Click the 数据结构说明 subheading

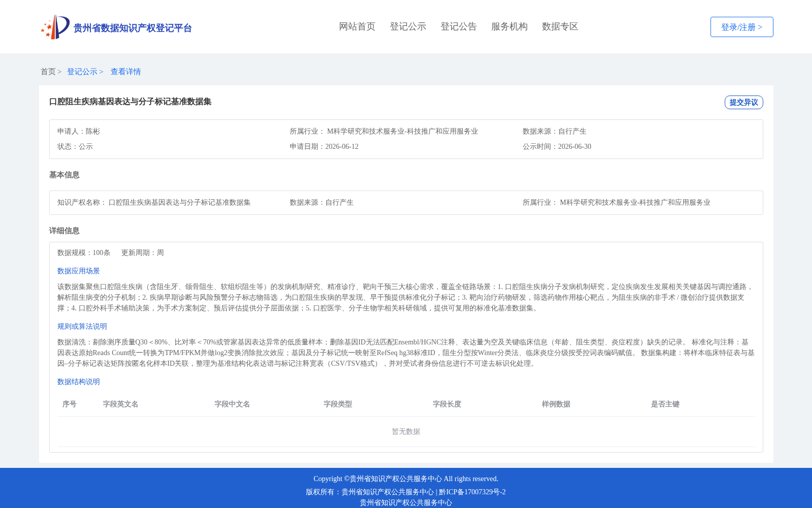tap(79, 382)
